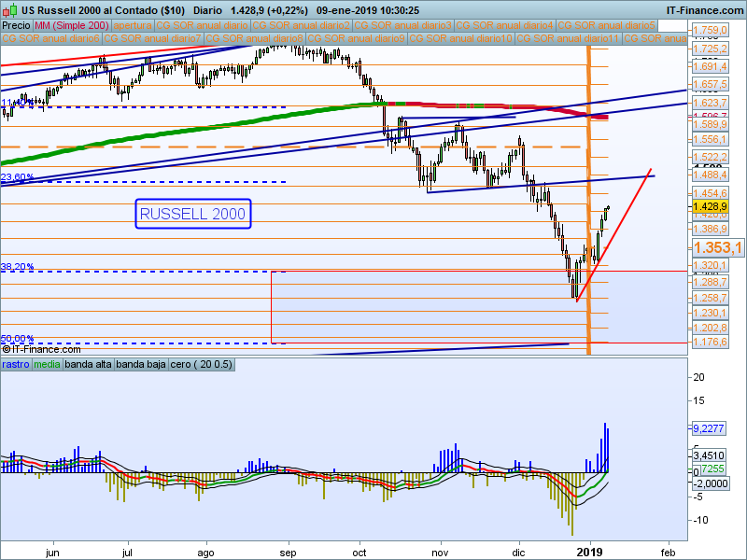This screenshot has height=560, width=747.
Task: Click the 1.258,7 price level label
Action: [710, 298]
